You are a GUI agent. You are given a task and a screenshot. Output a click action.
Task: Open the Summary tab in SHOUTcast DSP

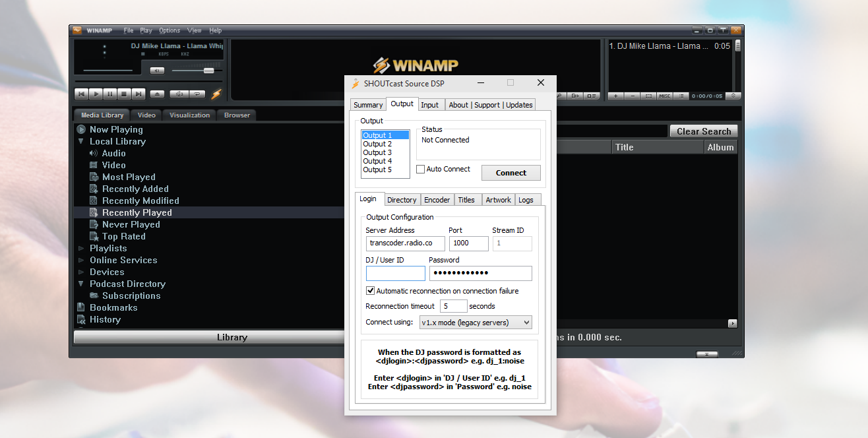coord(368,105)
